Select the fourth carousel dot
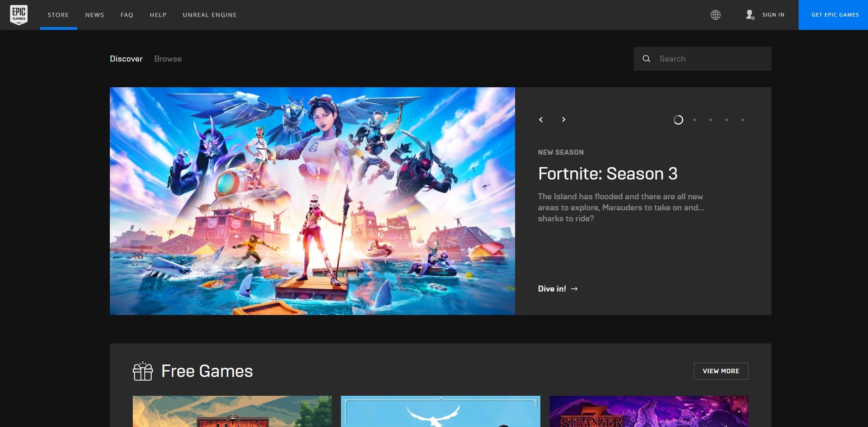Screen dimensions: 868x427 (726, 120)
